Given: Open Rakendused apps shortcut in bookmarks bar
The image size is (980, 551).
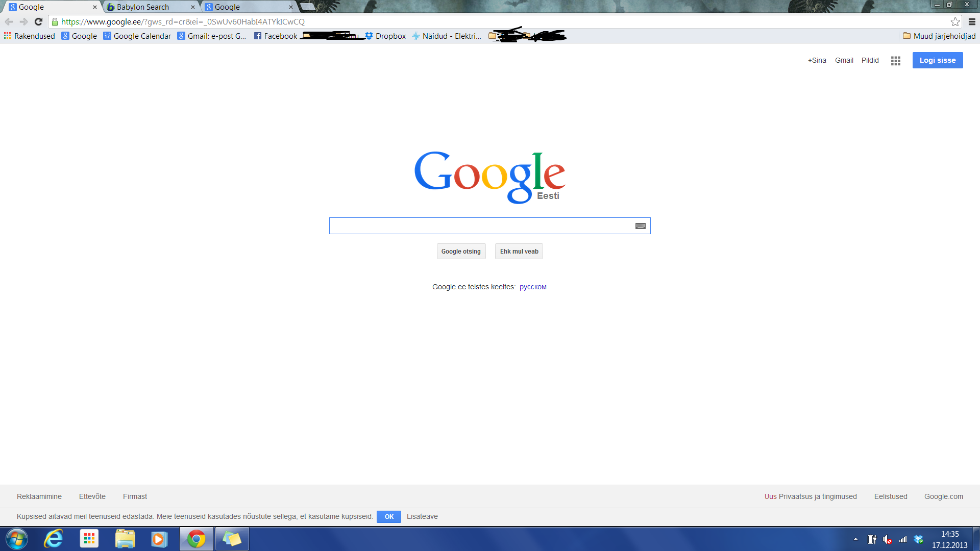Looking at the screenshot, I should tap(29, 36).
